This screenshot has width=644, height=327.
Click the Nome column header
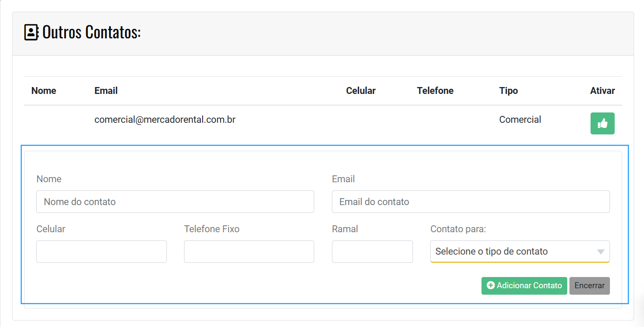point(44,91)
